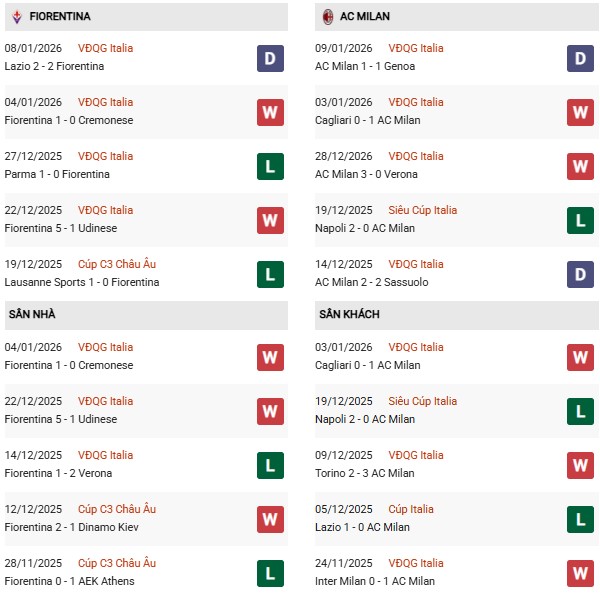Click the Fiorentina club logo icon

tap(15, 16)
